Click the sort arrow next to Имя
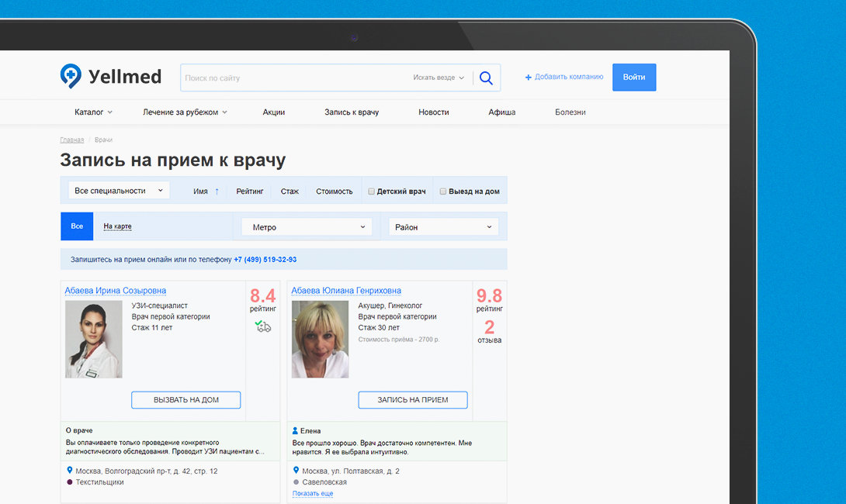The width and height of the screenshot is (846, 504). click(217, 192)
